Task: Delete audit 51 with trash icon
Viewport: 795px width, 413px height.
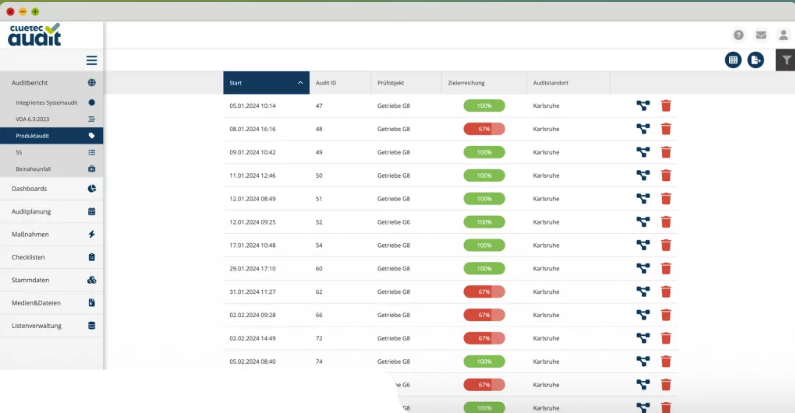Action: click(666, 199)
